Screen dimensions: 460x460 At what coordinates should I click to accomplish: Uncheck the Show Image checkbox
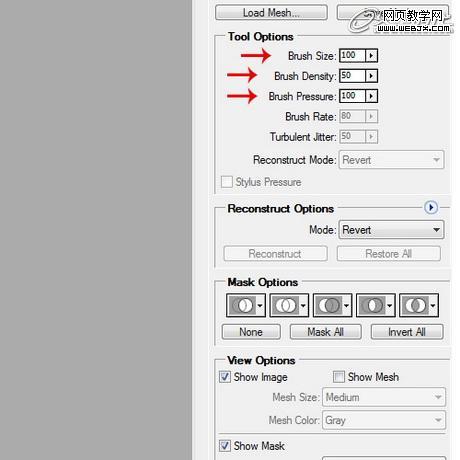point(225,377)
